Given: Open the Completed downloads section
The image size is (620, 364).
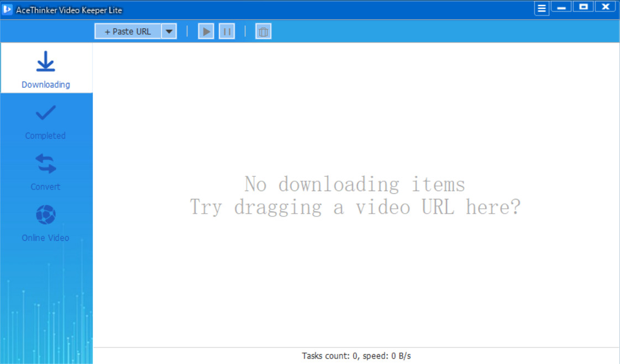Looking at the screenshot, I should pyautogui.click(x=45, y=122).
